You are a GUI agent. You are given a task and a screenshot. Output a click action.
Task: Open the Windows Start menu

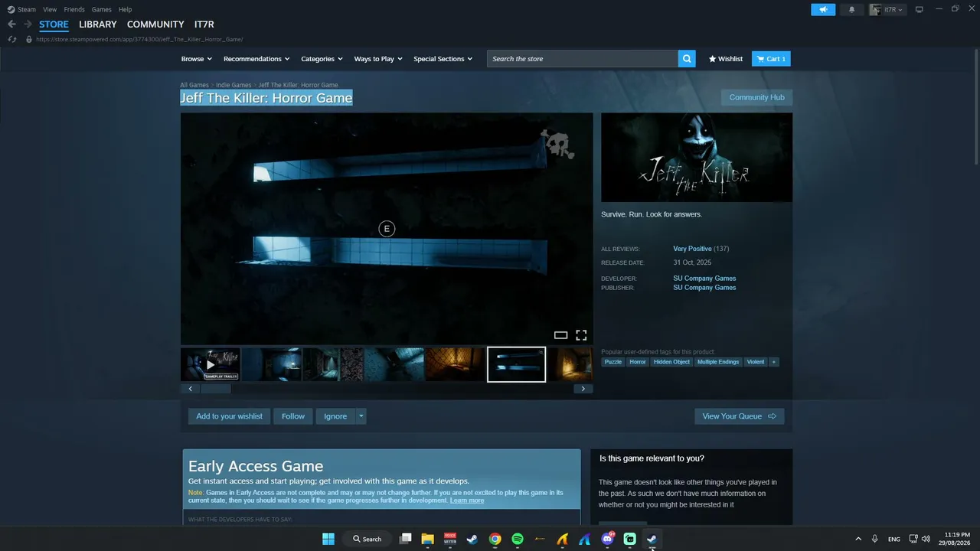pos(328,539)
